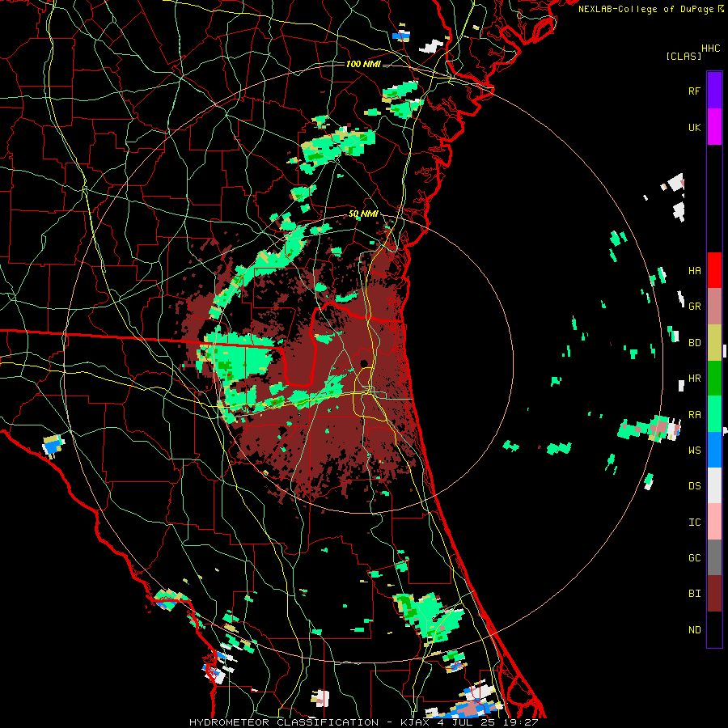Viewport: 728px width, 728px height.
Task: Select the gray GC legend swatch
Action: [x=714, y=557]
